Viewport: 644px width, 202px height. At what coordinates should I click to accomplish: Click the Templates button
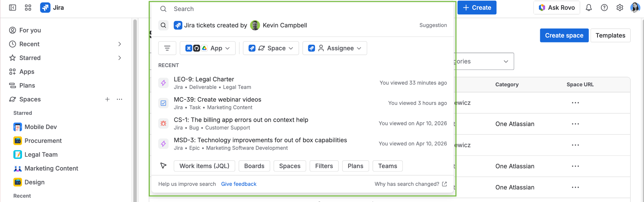(x=610, y=36)
